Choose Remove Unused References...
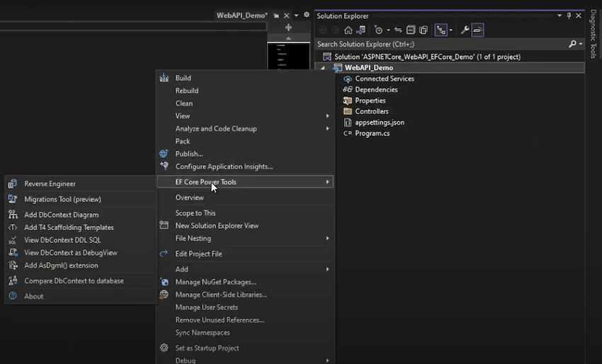Image resolution: width=602 pixels, height=364 pixels. click(245, 320)
